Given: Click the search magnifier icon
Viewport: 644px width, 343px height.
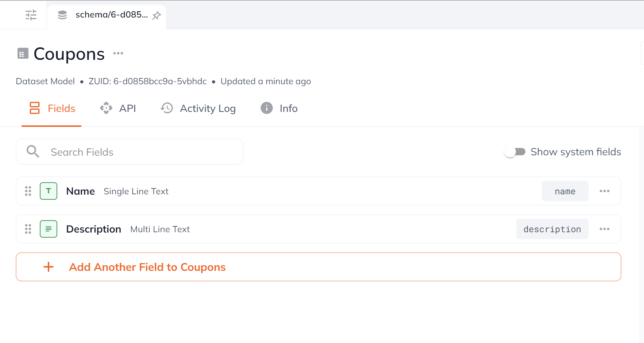Looking at the screenshot, I should click(33, 152).
